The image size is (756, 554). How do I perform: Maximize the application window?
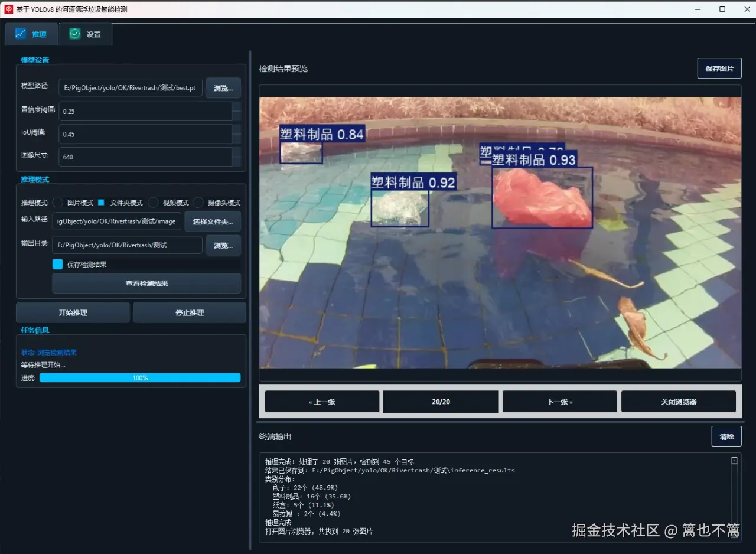722,9
